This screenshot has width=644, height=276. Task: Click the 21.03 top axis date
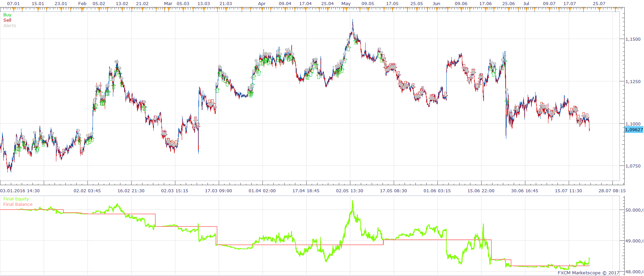(226, 4)
